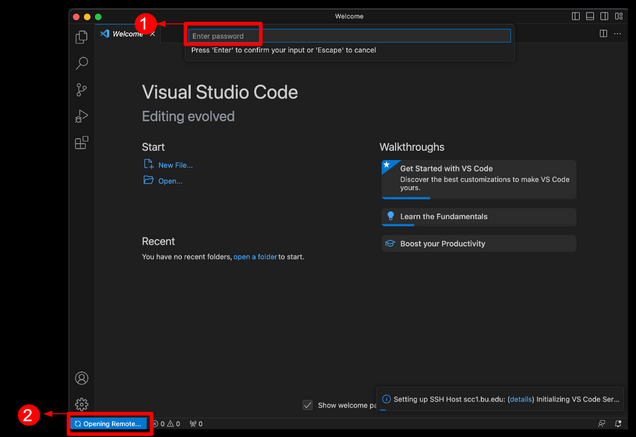Open Get Started with VS Code walkthrough
This screenshot has height=437, width=636.
(479, 179)
